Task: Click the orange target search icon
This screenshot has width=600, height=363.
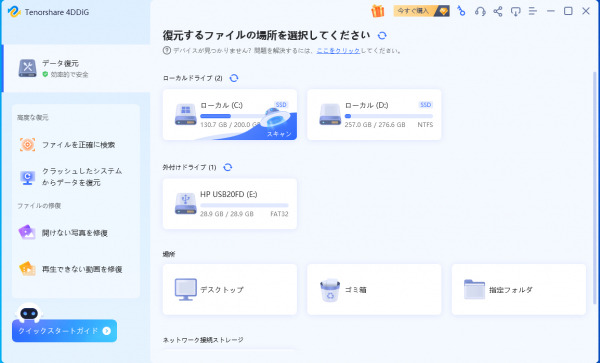Action: pyautogui.click(x=28, y=145)
